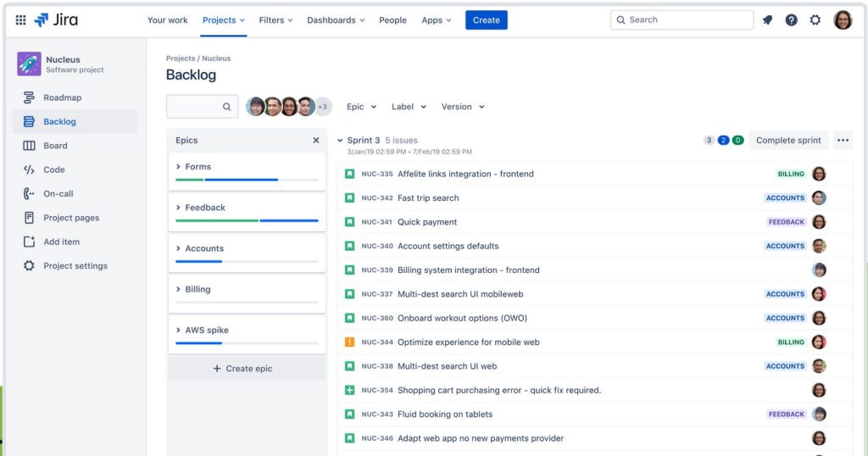The height and width of the screenshot is (456, 868).
Task: Filter by first avatar in assignee filter
Action: tap(255, 106)
